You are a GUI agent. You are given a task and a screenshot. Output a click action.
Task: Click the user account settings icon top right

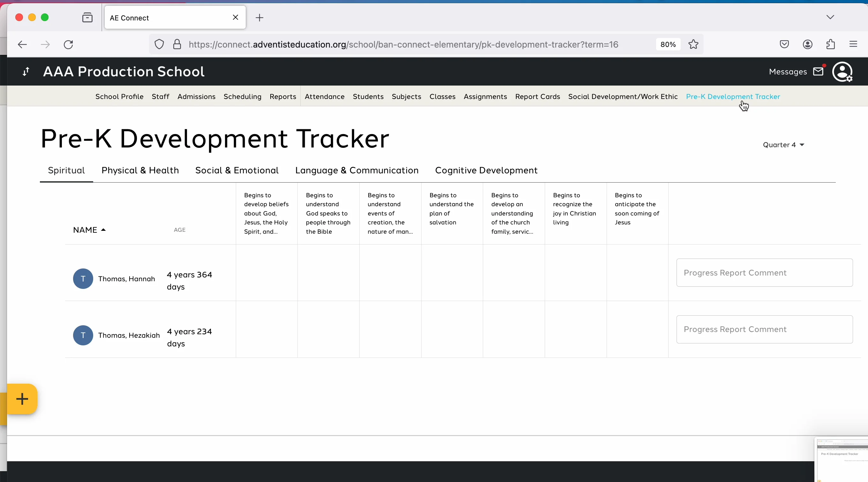[843, 72]
